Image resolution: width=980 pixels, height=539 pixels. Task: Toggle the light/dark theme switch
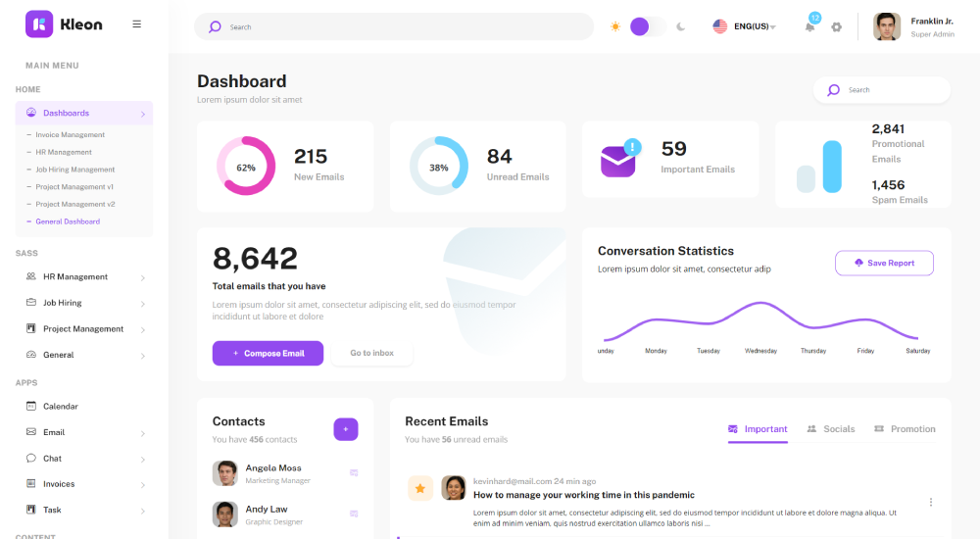[x=646, y=26]
